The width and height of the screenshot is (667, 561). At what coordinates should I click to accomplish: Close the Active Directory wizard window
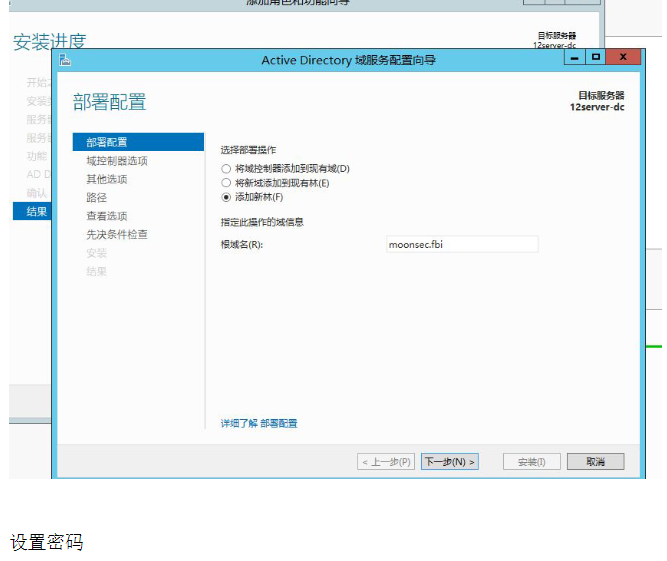(623, 57)
